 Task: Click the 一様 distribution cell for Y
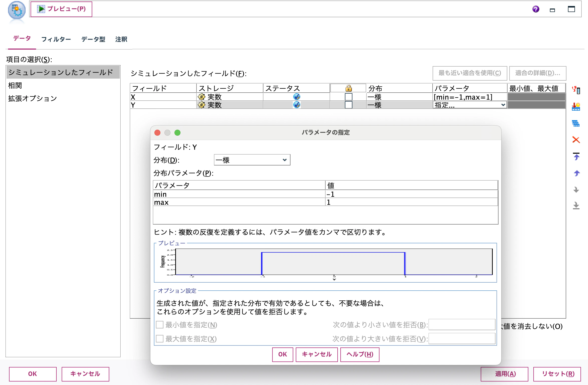click(400, 105)
